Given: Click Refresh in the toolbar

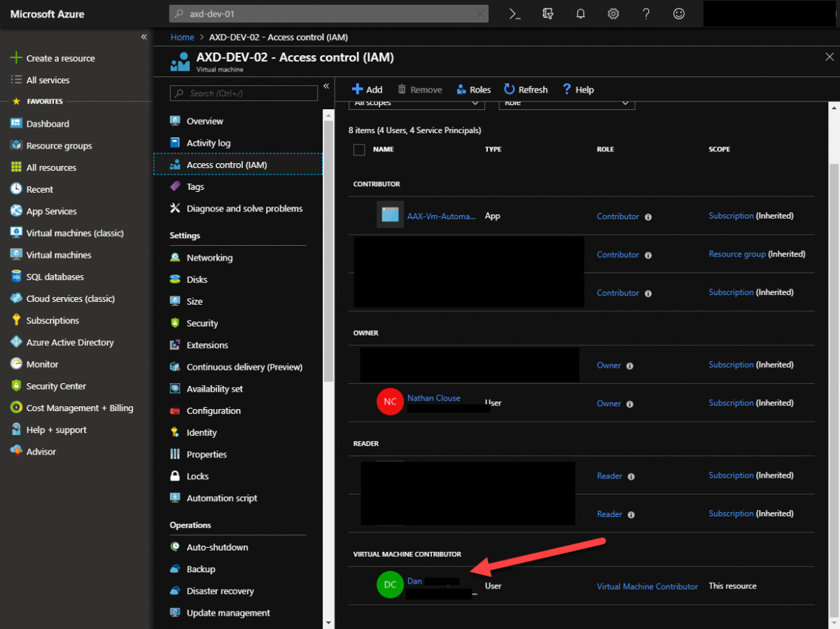Looking at the screenshot, I should pyautogui.click(x=526, y=90).
